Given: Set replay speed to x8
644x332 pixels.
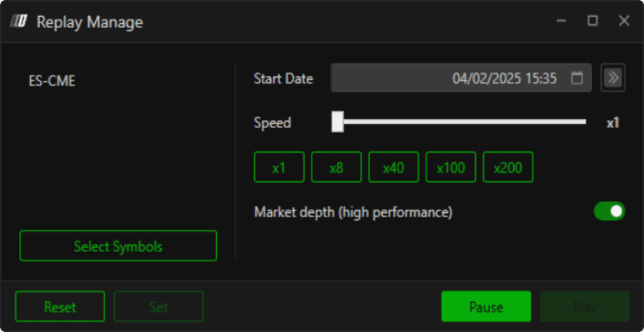Looking at the screenshot, I should pyautogui.click(x=336, y=167).
